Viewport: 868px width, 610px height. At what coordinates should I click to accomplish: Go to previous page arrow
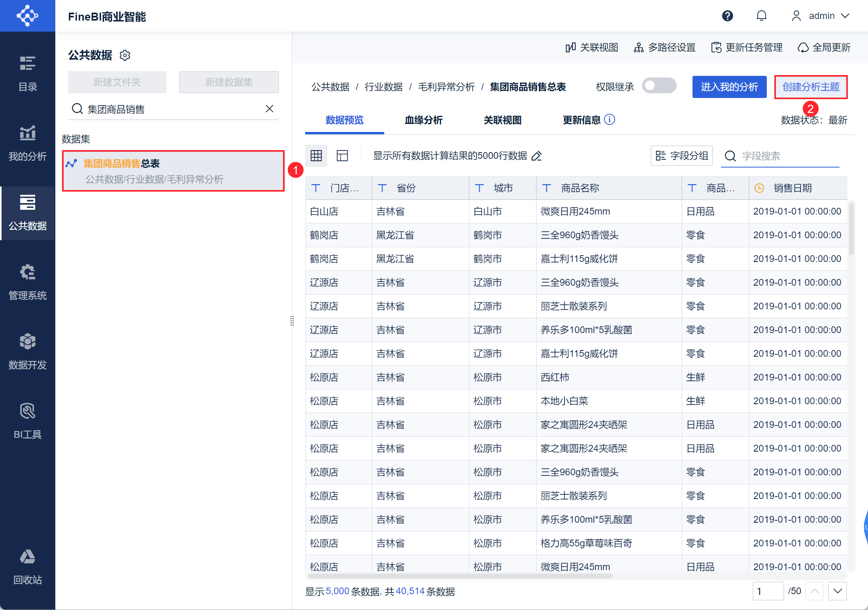pyautogui.click(x=815, y=591)
